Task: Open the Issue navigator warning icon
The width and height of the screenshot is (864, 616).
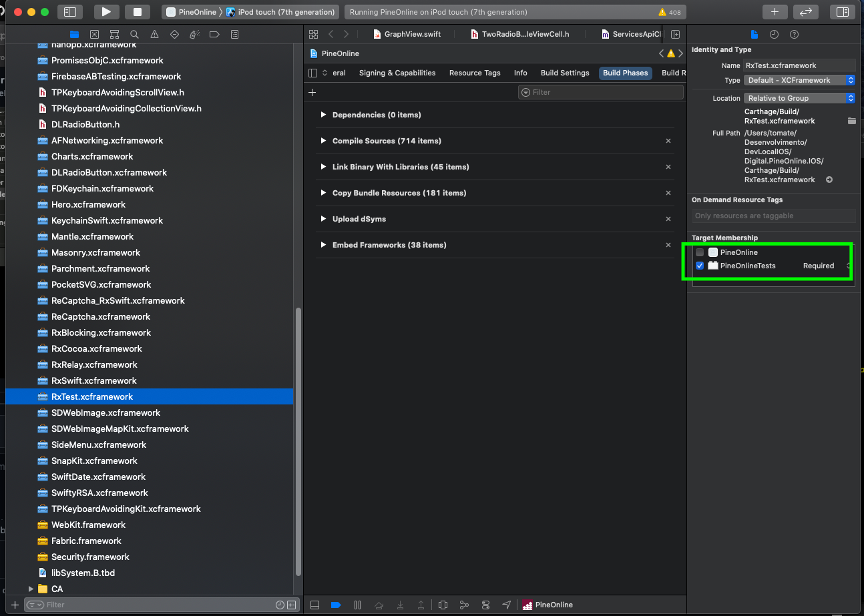Action: (x=154, y=34)
